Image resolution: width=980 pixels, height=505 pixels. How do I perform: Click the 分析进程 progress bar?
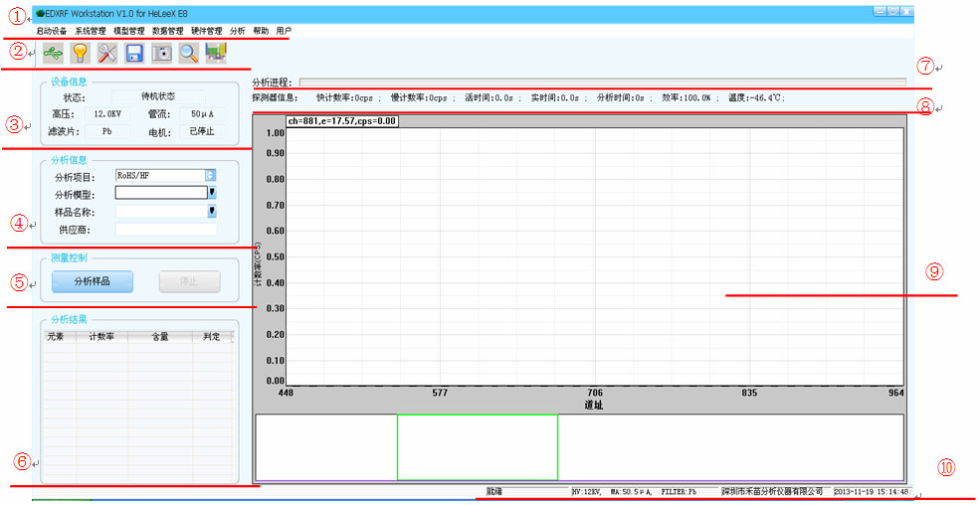tap(602, 83)
